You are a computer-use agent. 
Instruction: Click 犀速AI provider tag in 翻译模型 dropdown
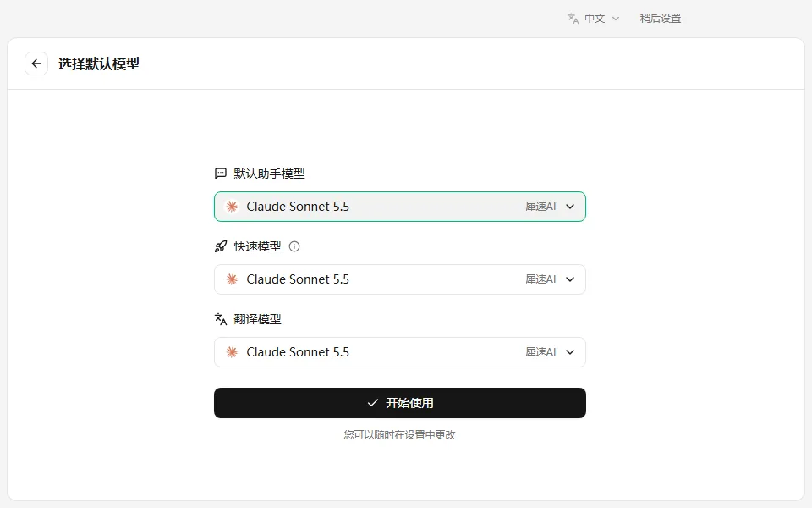tap(540, 352)
